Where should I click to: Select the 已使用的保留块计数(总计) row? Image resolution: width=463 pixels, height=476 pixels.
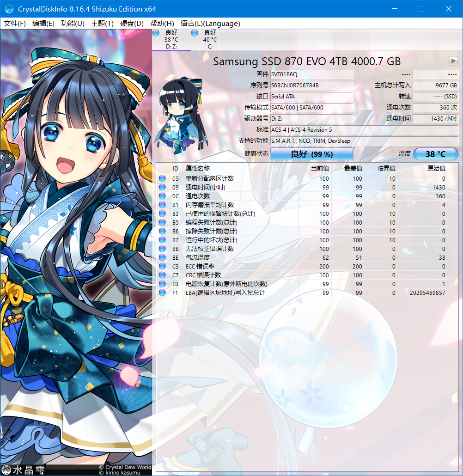[302, 214]
